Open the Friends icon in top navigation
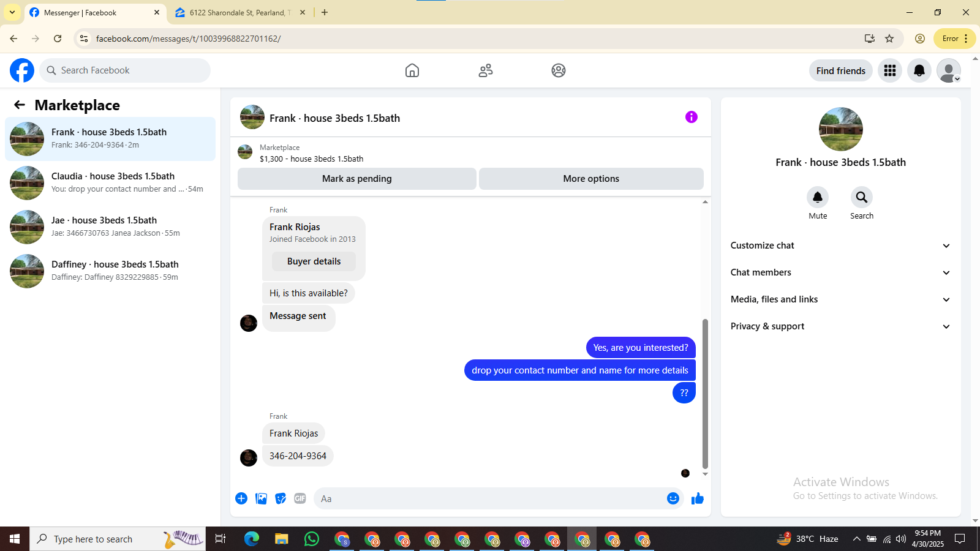Screen dimensions: 980x551 [x=486, y=70]
